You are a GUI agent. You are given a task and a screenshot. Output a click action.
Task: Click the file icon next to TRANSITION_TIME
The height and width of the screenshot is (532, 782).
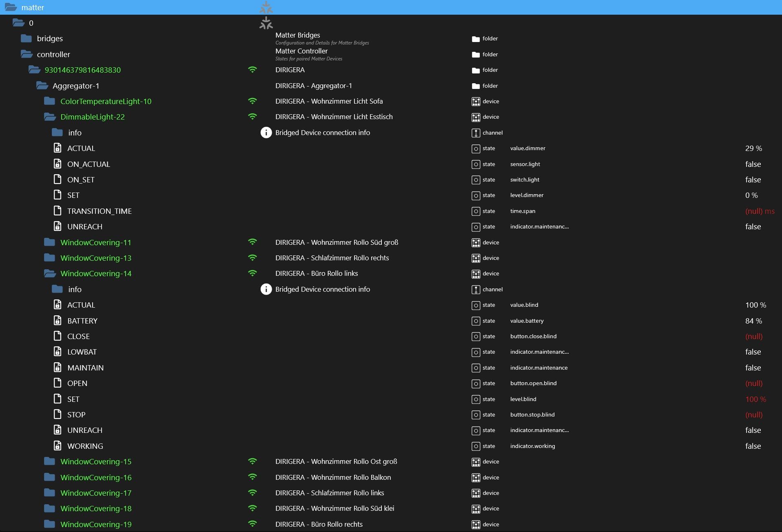(58, 211)
